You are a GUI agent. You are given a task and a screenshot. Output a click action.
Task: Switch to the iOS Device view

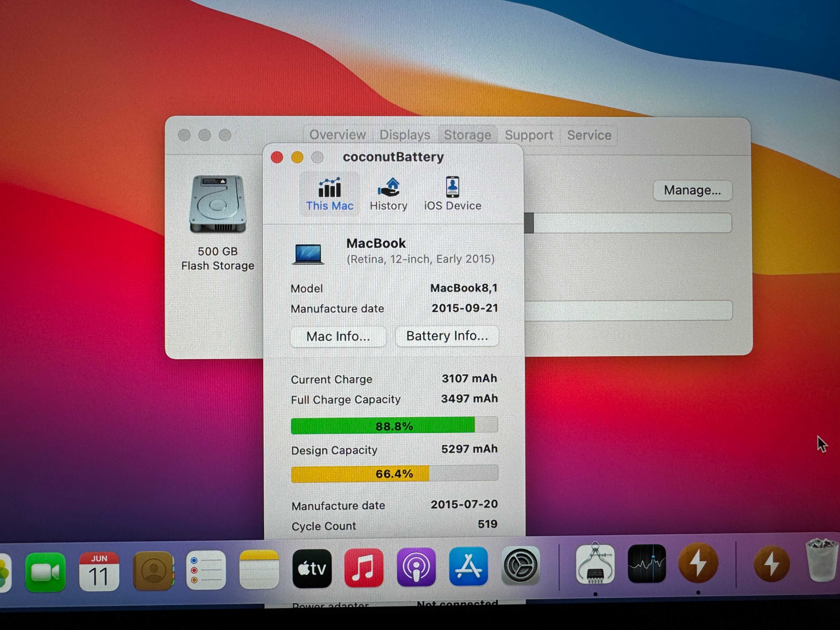[452, 194]
